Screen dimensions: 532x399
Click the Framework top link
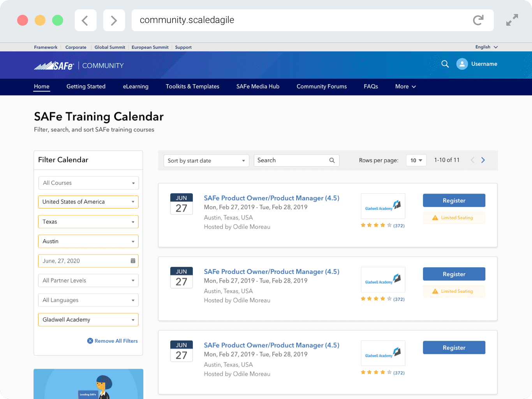pos(46,47)
